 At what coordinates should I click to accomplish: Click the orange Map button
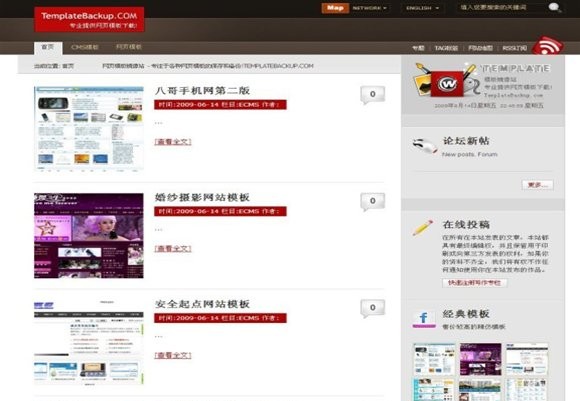pyautogui.click(x=335, y=8)
